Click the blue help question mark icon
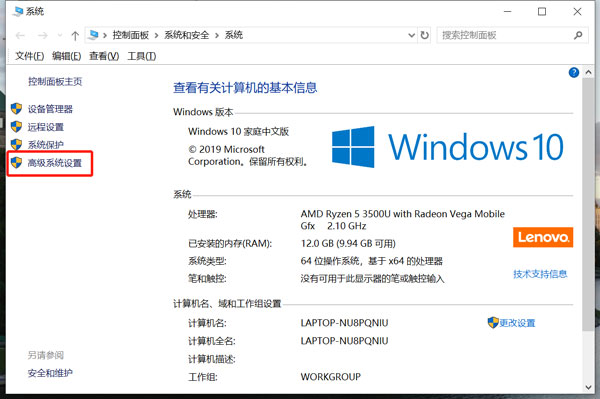The image size is (600, 399). point(574,72)
